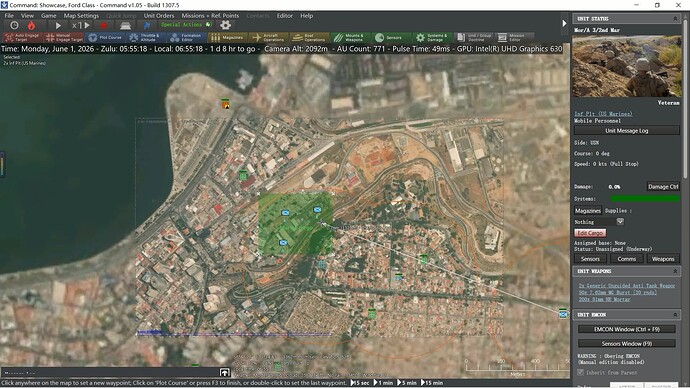
Task: Open the Unit Message Log
Action: pos(627,131)
